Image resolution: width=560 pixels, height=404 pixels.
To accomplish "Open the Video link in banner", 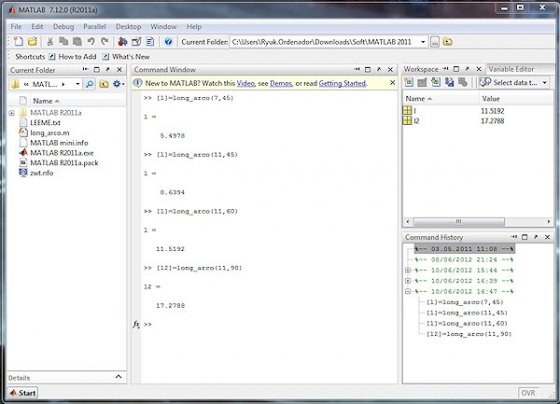I will (x=246, y=83).
